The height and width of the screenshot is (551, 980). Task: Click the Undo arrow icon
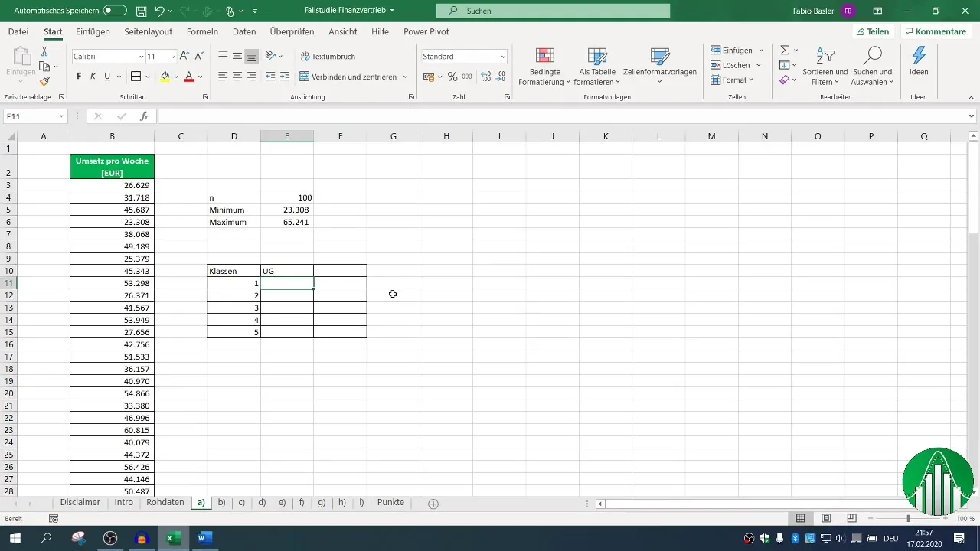pos(159,11)
